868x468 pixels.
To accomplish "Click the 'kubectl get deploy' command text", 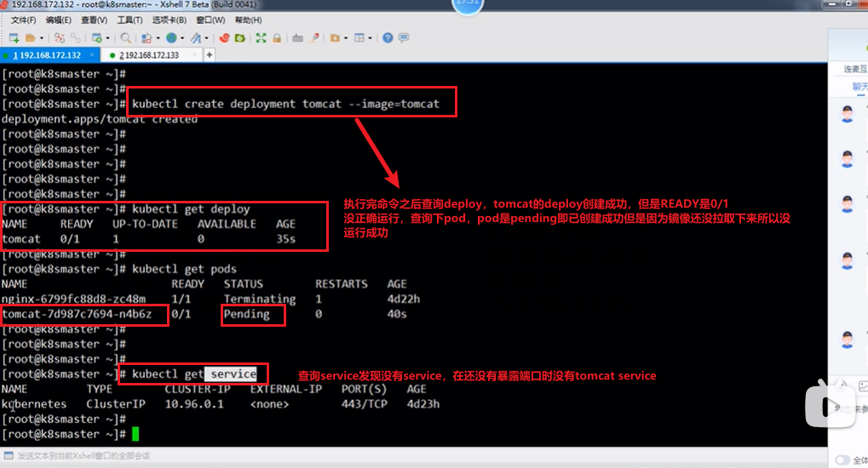I will click(x=191, y=209).
